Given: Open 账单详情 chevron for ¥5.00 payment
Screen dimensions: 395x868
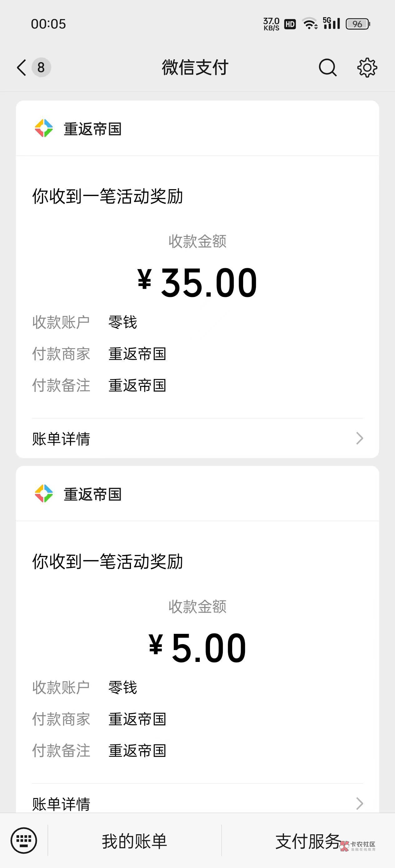Looking at the screenshot, I should click(360, 804).
